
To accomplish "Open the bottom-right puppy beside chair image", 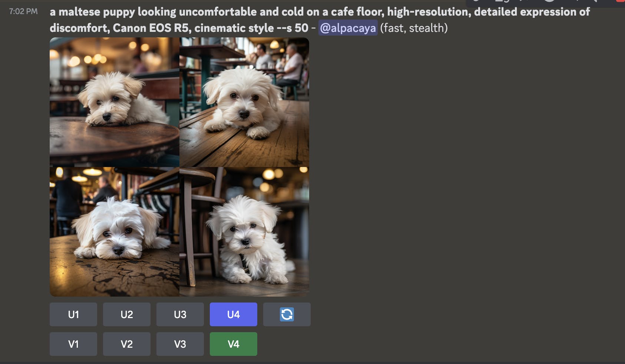I will pyautogui.click(x=244, y=232).
